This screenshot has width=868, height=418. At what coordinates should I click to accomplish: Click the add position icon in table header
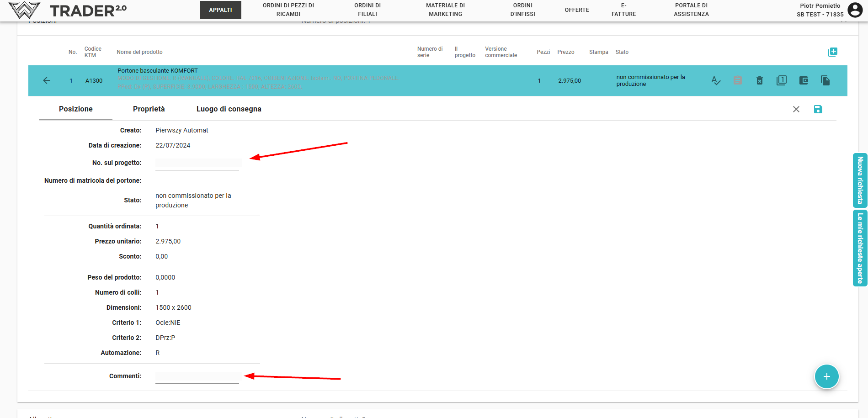[832, 52]
